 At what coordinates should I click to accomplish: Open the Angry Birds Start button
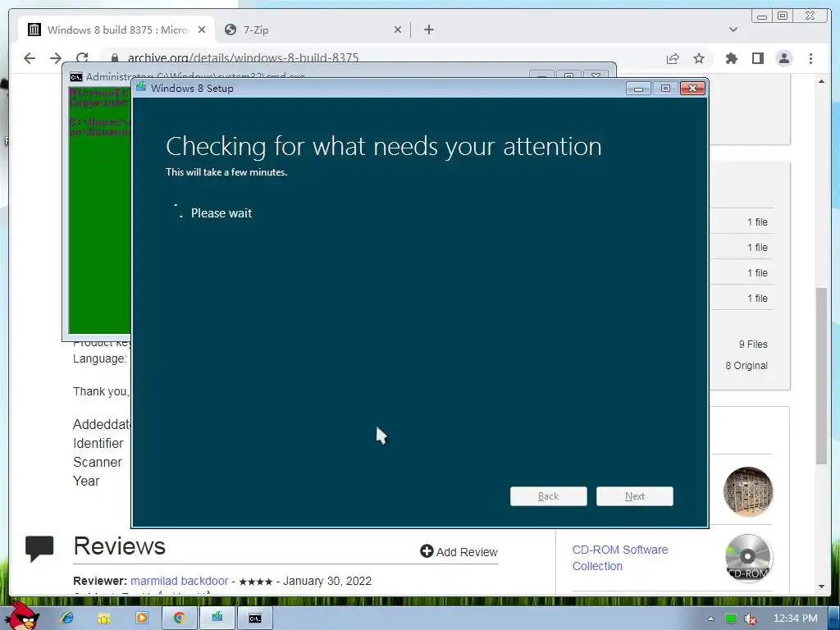(x=21, y=615)
